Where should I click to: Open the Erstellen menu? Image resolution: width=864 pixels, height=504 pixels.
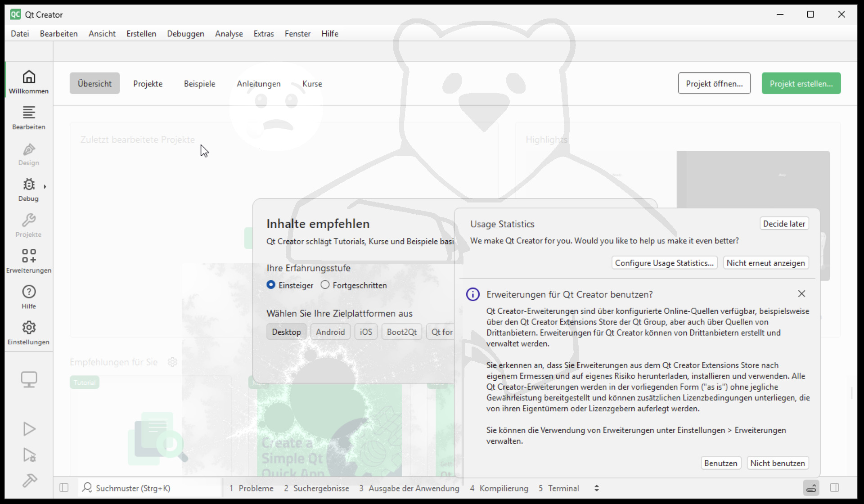141,33
